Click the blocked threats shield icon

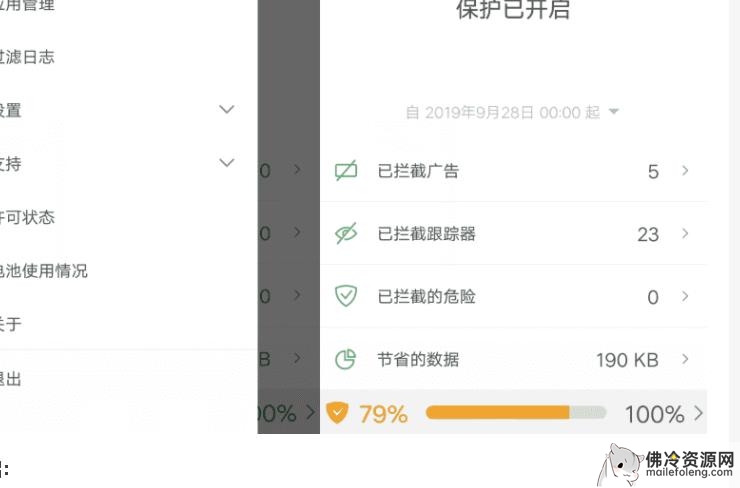(x=345, y=296)
